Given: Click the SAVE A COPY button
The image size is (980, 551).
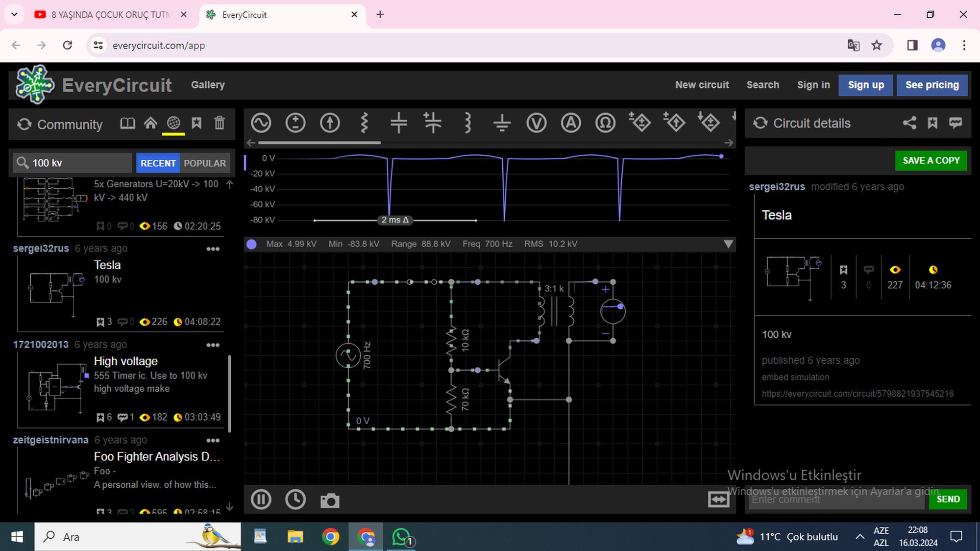Looking at the screenshot, I should pyautogui.click(x=931, y=161).
